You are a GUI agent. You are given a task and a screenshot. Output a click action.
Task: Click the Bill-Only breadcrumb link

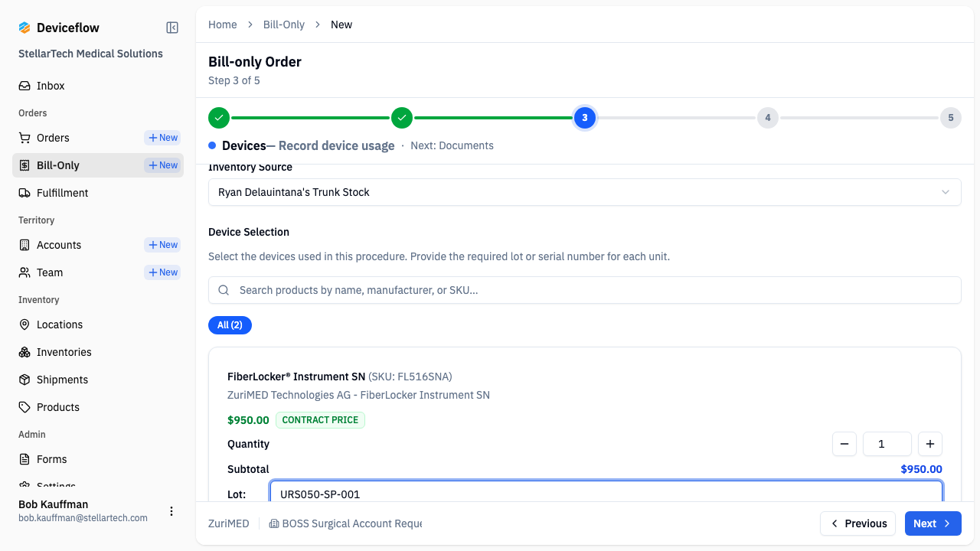pyautogui.click(x=284, y=24)
